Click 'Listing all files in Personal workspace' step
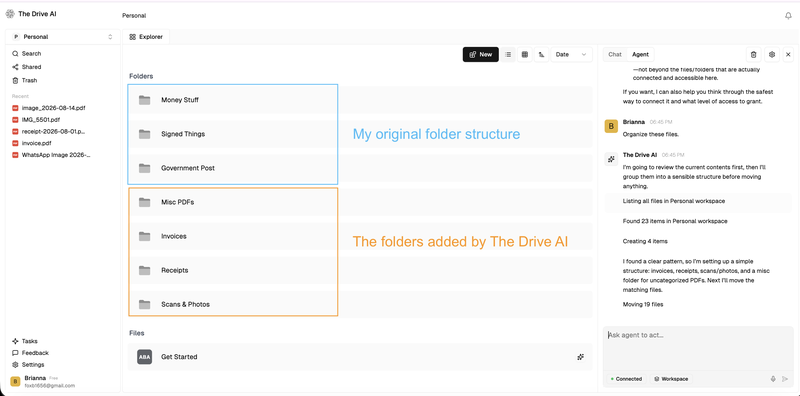This screenshot has width=800, height=396. (673, 201)
